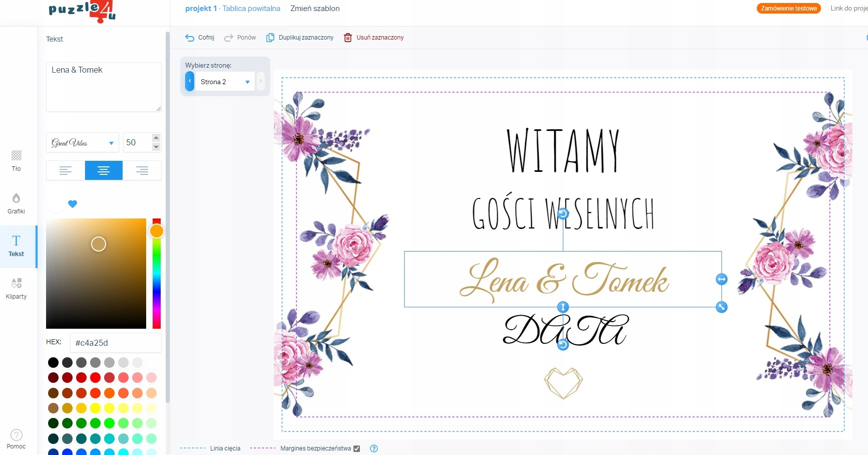Click the Linia cięcia legend label
868x455 pixels.
click(225, 448)
